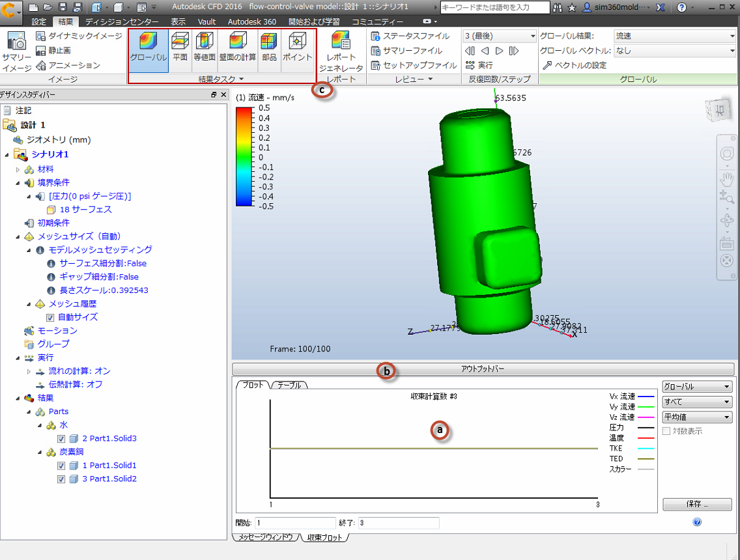The width and height of the screenshot is (740, 560).
Task: Create an アニメーション
Action: [68, 65]
